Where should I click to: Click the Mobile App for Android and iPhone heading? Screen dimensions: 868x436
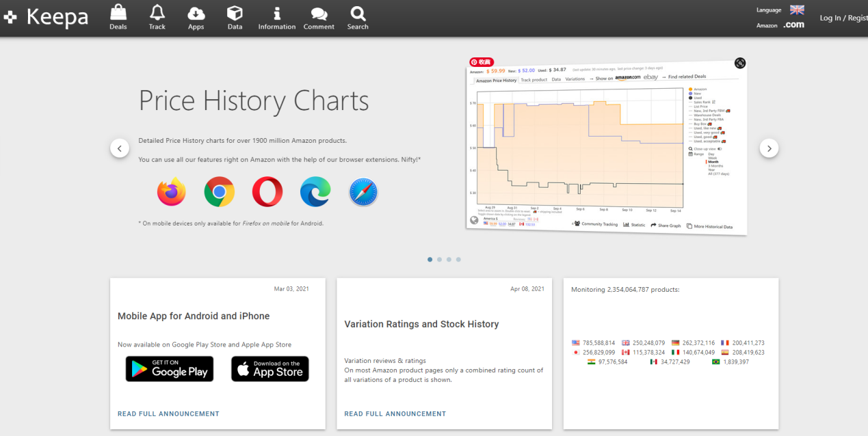(194, 316)
